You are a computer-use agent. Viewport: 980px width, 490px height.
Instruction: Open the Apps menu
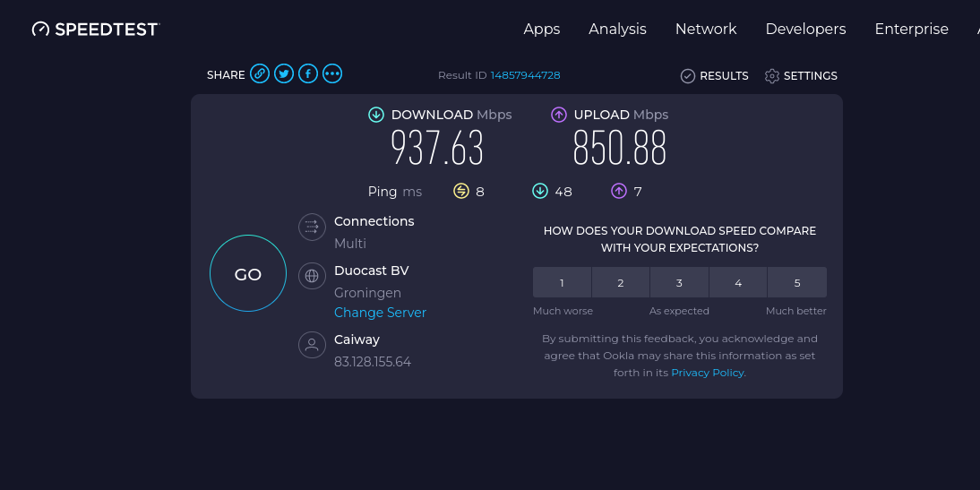542,29
